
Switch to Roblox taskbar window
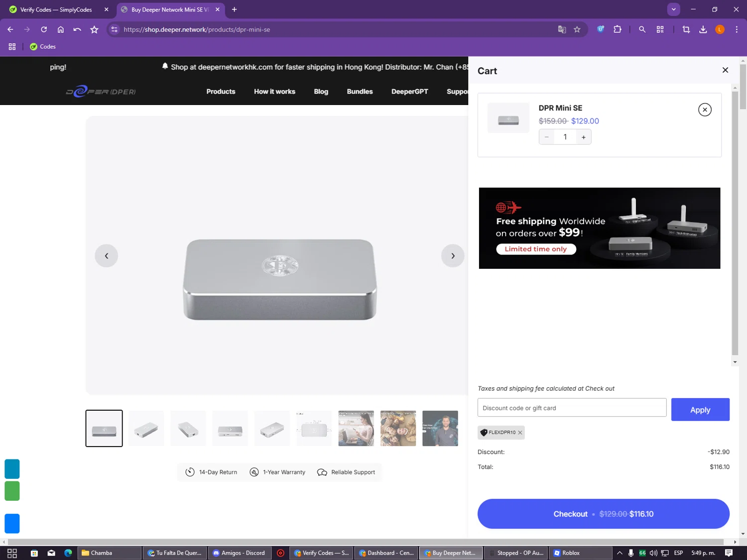click(x=580, y=553)
